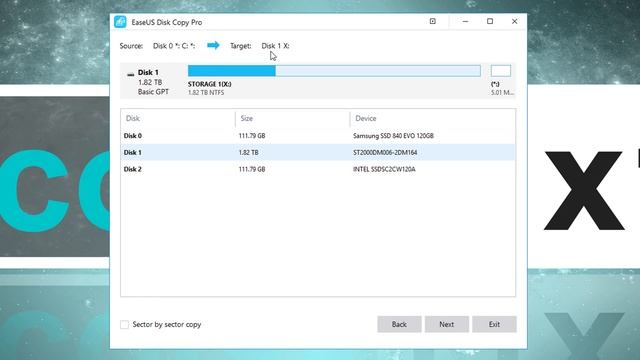Click the Source 'Disk 0 *: C: *:' text
This screenshot has width=640, height=360.
click(x=174, y=46)
